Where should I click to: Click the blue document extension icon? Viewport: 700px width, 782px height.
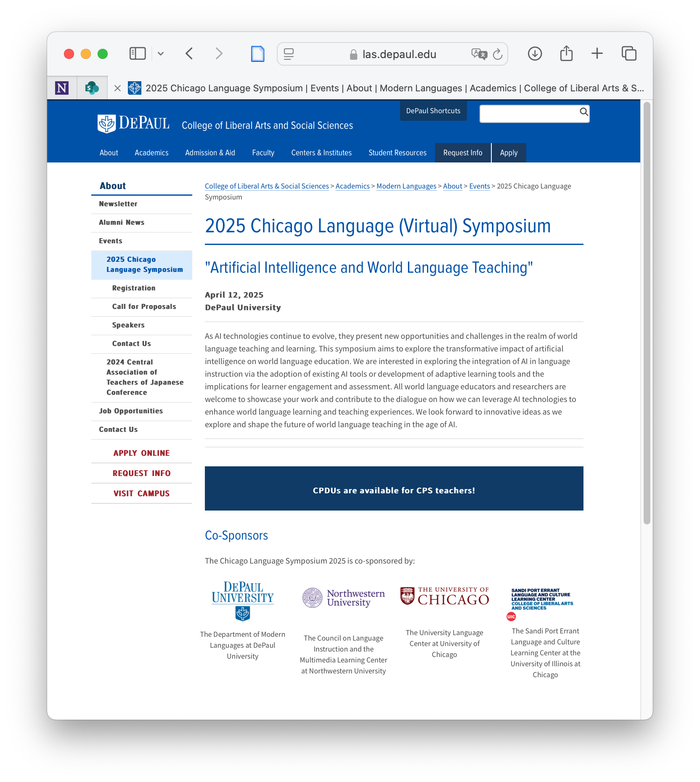[x=257, y=54]
